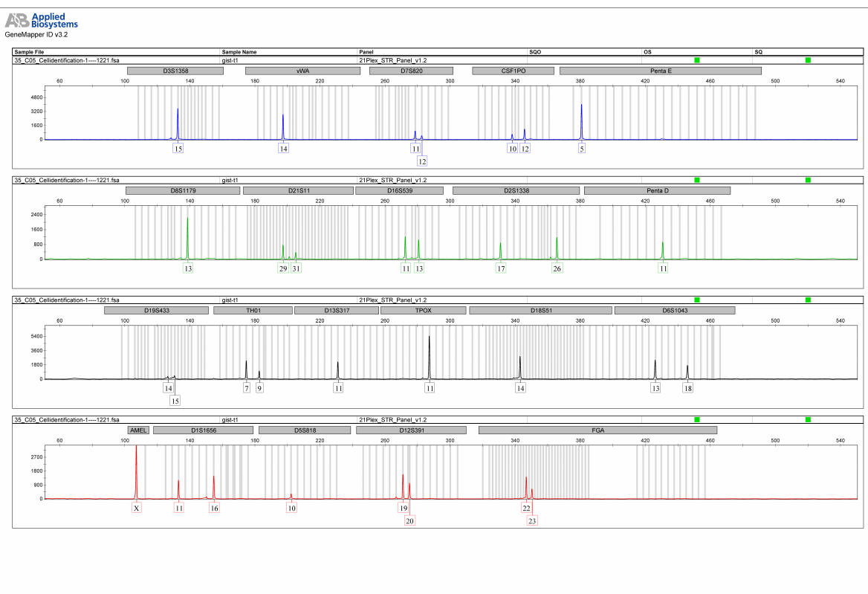
Task: Click the FGA locus header bar
Action: 597,430
